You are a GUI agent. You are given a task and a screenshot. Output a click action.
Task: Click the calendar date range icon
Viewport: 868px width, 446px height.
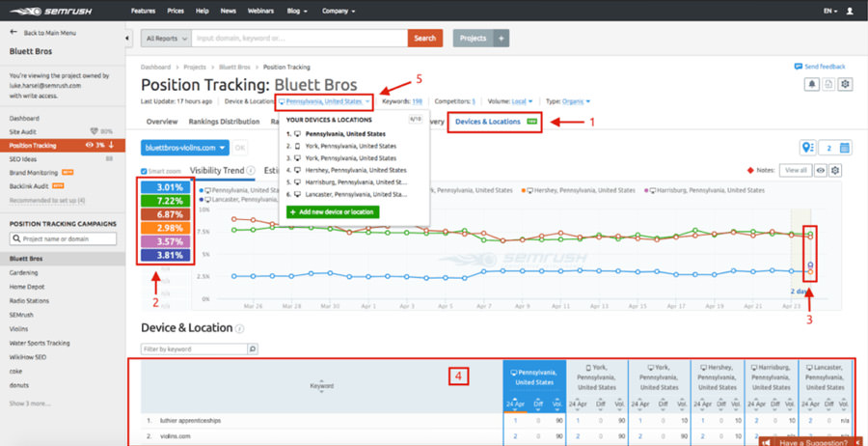click(x=844, y=148)
